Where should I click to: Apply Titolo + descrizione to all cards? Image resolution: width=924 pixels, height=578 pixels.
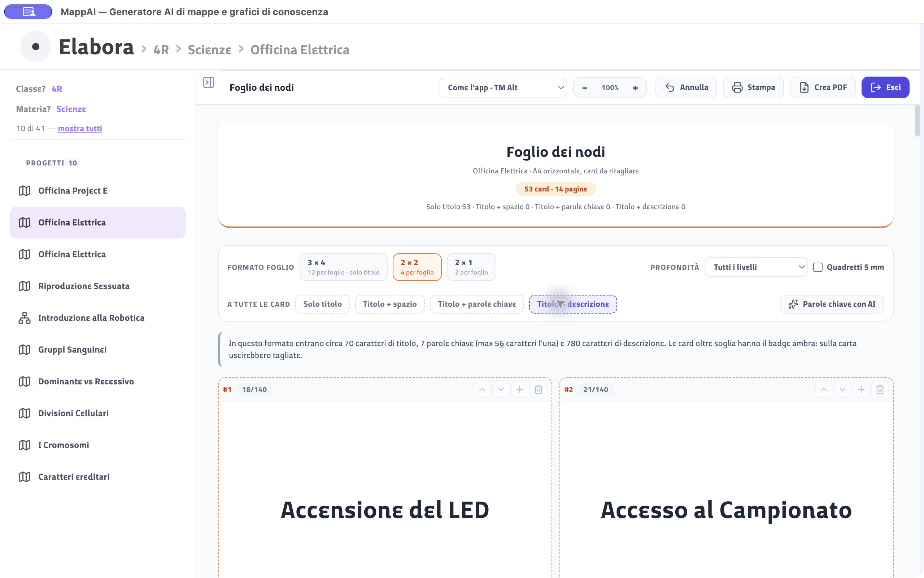click(573, 304)
